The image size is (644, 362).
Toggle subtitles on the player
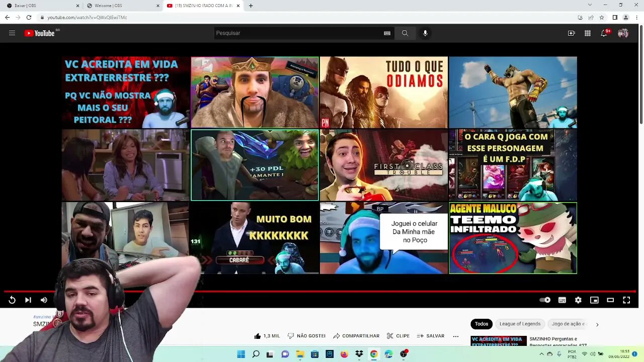click(562, 300)
